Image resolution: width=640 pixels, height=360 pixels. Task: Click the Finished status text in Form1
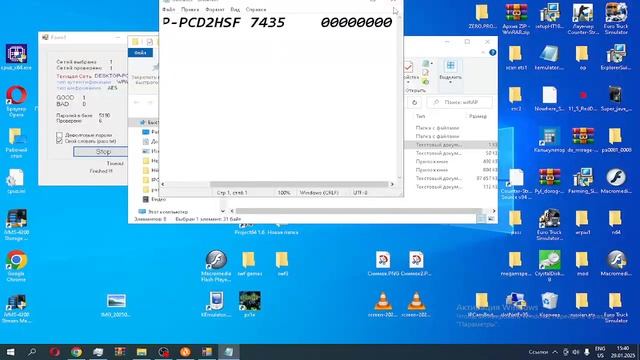pyautogui.click(x=101, y=171)
